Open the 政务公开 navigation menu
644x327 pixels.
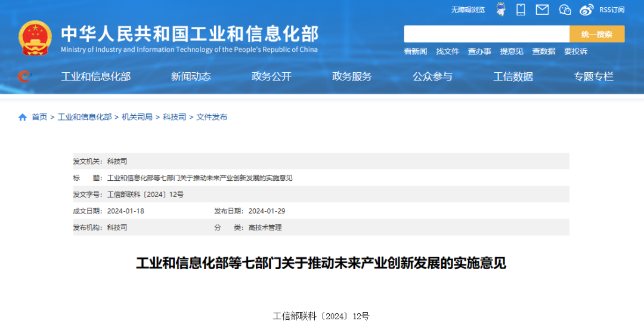[271, 76]
